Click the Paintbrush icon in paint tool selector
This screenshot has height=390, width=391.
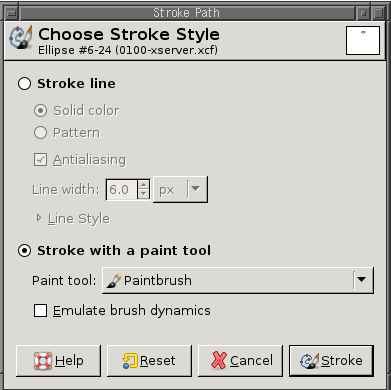click(x=114, y=281)
